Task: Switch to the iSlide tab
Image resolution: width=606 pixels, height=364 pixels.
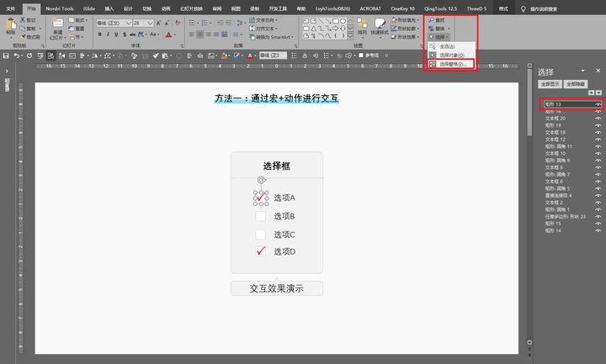Action: coord(89,8)
